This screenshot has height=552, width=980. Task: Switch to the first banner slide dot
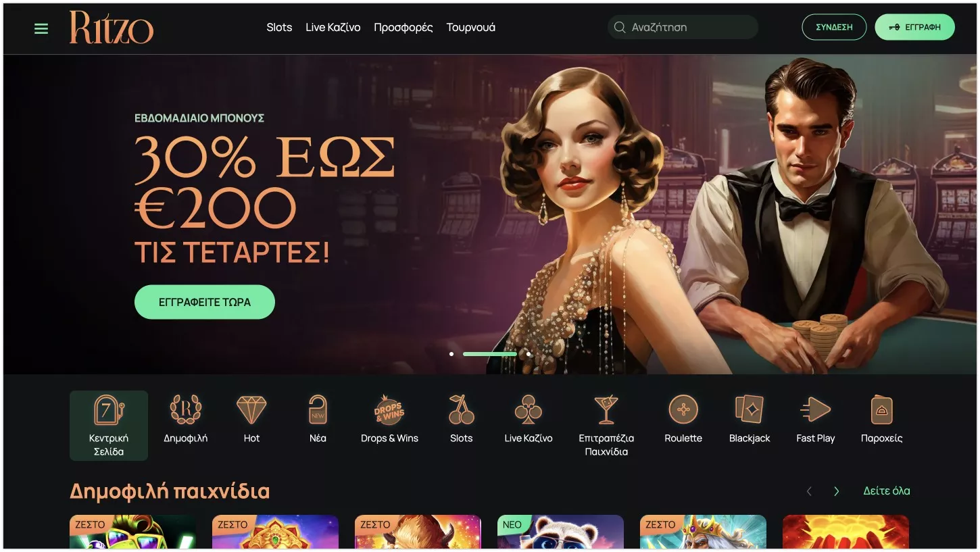(451, 353)
